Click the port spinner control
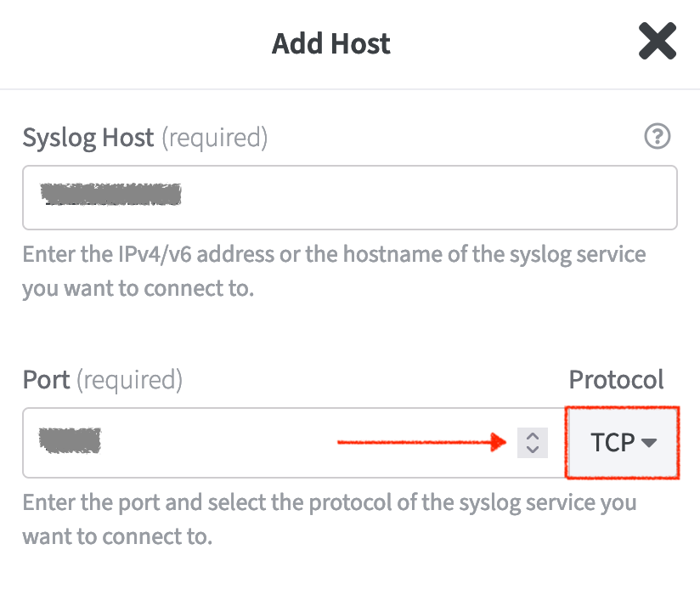This screenshot has height=595, width=700. pyautogui.click(x=533, y=442)
